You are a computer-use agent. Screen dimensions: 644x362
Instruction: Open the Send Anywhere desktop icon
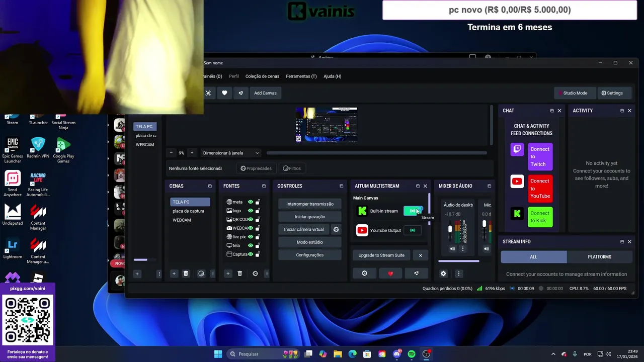(13, 184)
